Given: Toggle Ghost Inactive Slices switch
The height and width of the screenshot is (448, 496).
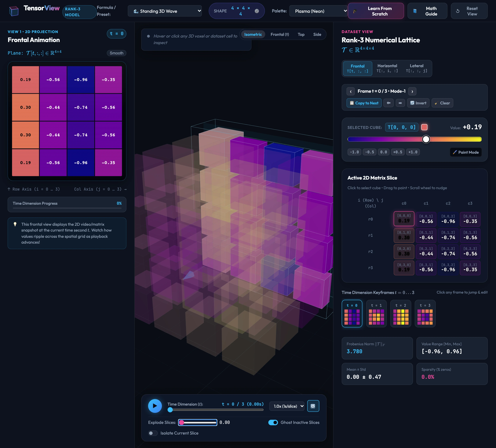Looking at the screenshot, I should pyautogui.click(x=273, y=422).
